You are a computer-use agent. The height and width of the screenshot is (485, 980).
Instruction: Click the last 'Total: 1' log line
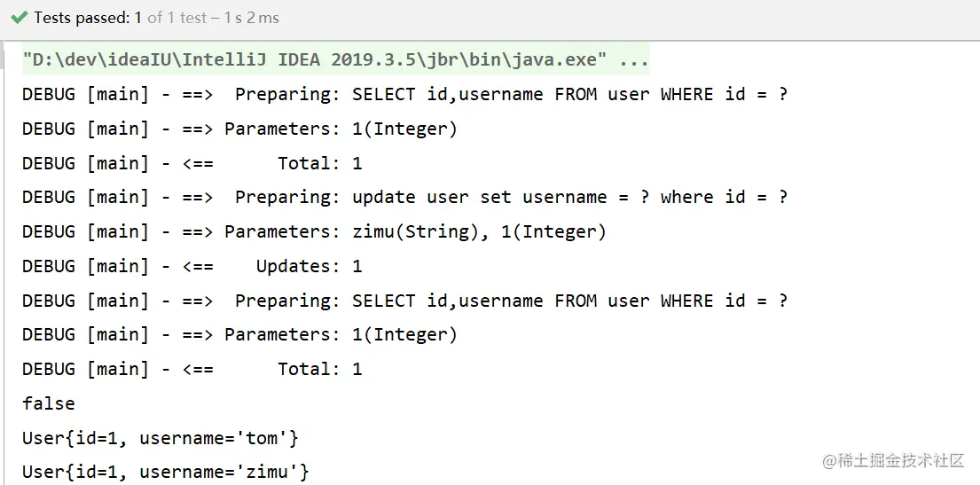(x=192, y=370)
